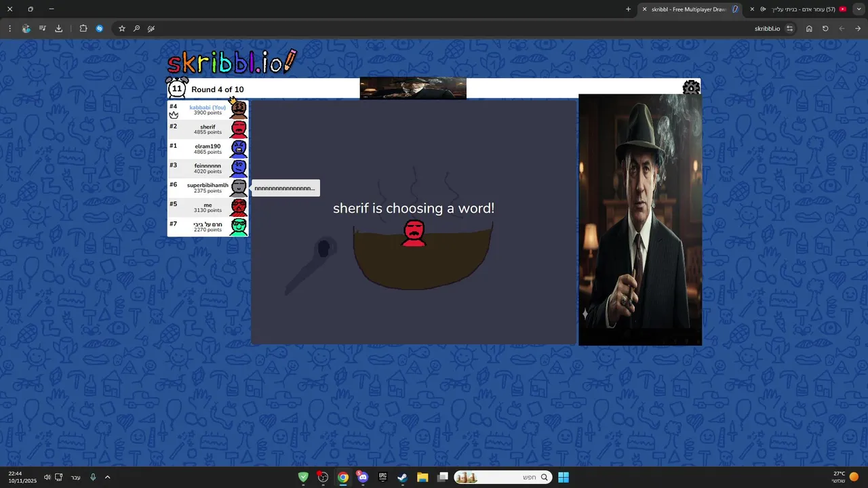Screen dimensions: 868x488
Task: Click the red avatar on the canvas
Action: [x=414, y=233]
